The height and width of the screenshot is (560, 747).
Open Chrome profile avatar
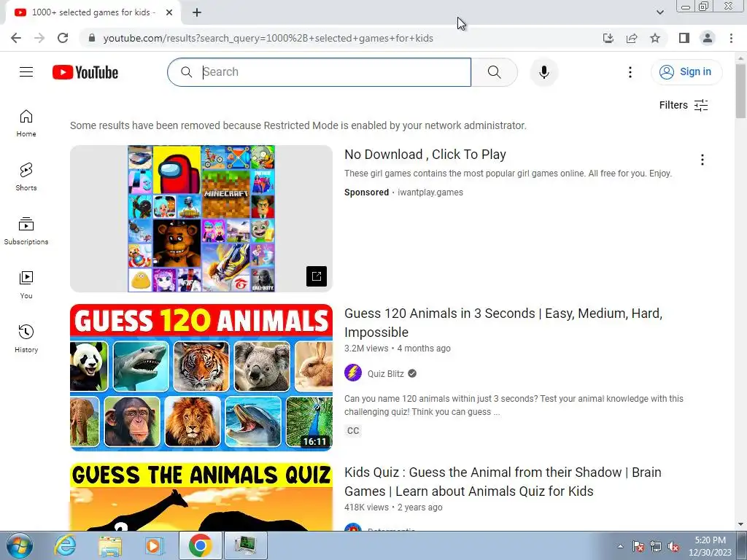click(708, 38)
